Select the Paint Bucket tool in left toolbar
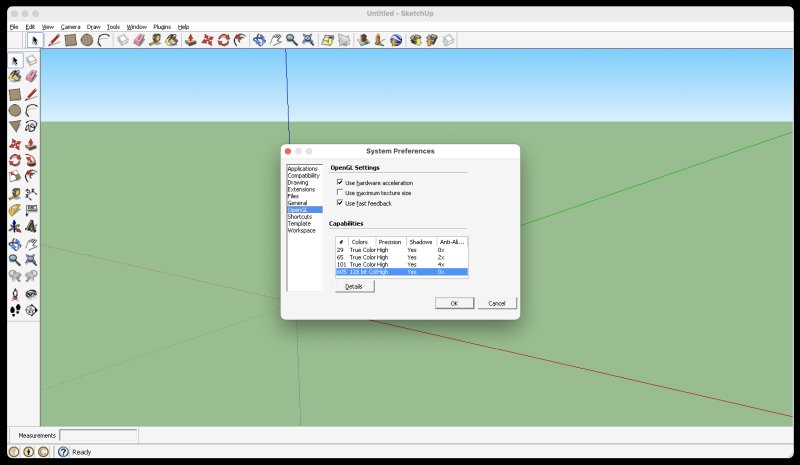Image resolution: width=800 pixels, height=465 pixels. (15, 76)
